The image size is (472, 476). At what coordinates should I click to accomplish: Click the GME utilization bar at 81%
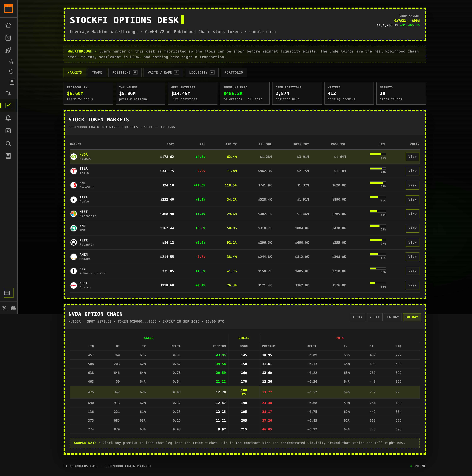click(x=378, y=183)
